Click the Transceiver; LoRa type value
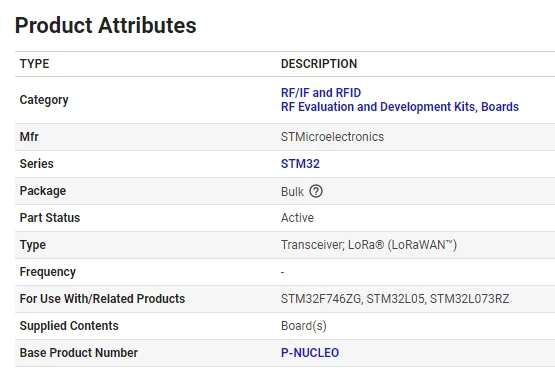Image resolution: width=555 pixels, height=373 pixels. (x=368, y=245)
